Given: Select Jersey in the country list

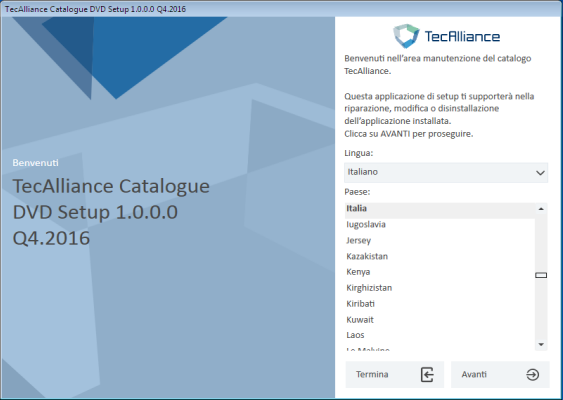Looking at the screenshot, I should tap(440, 240).
